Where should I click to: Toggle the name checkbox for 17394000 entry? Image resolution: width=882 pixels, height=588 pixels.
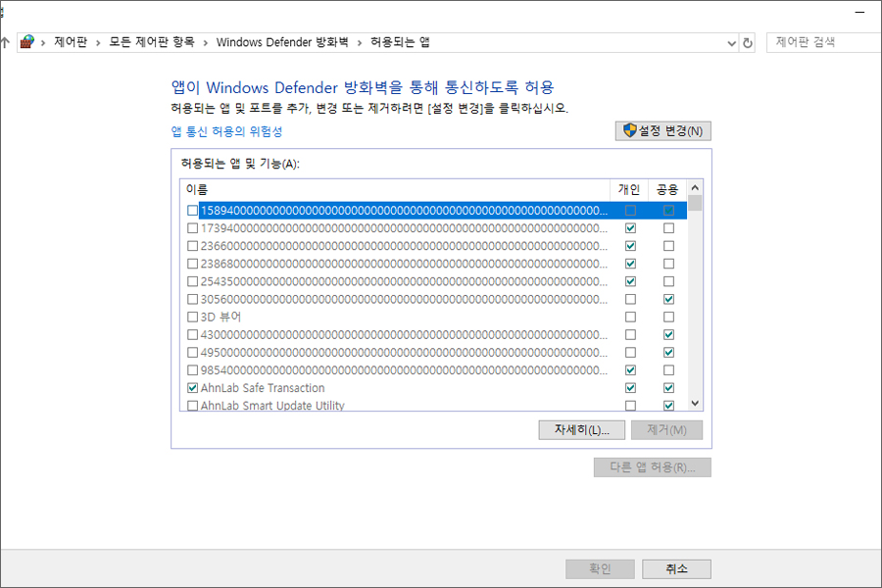192,228
